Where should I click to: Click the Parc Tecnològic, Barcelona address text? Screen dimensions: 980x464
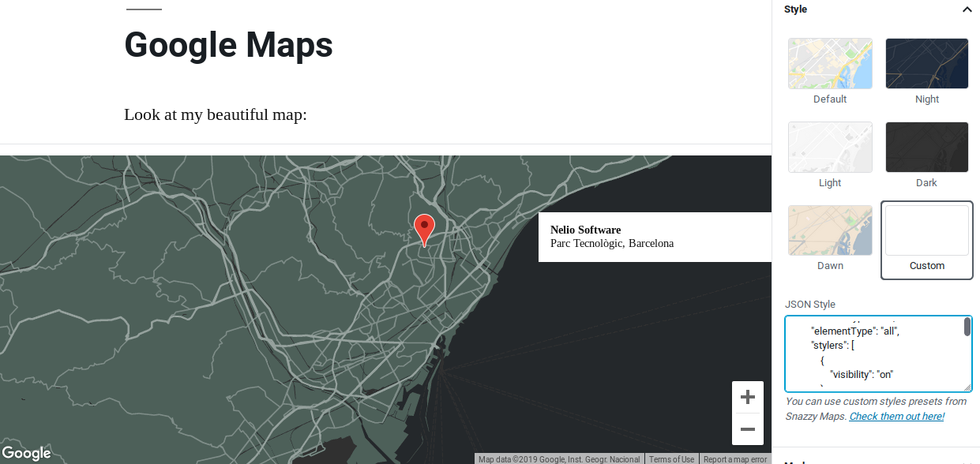[x=612, y=243]
